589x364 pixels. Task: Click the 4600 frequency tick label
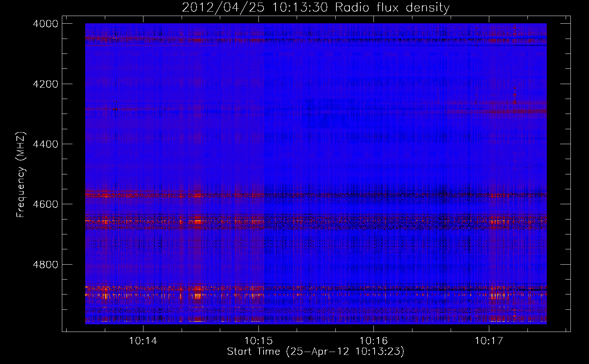coord(46,204)
